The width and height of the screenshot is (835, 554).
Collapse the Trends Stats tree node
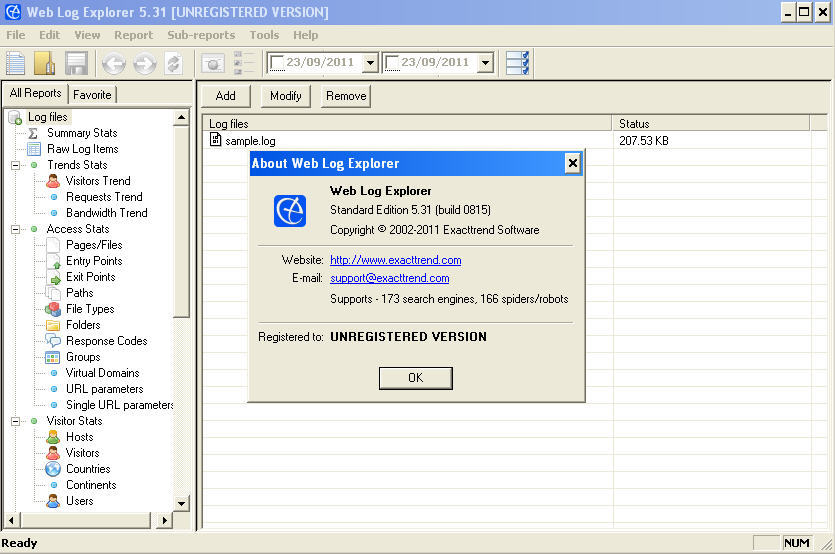click(x=15, y=165)
